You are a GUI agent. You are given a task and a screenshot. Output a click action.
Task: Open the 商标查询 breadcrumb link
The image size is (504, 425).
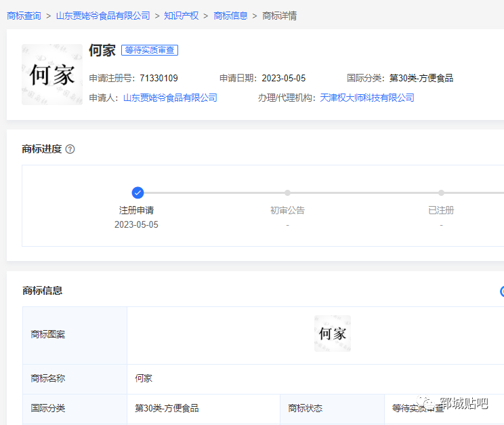[24, 16]
